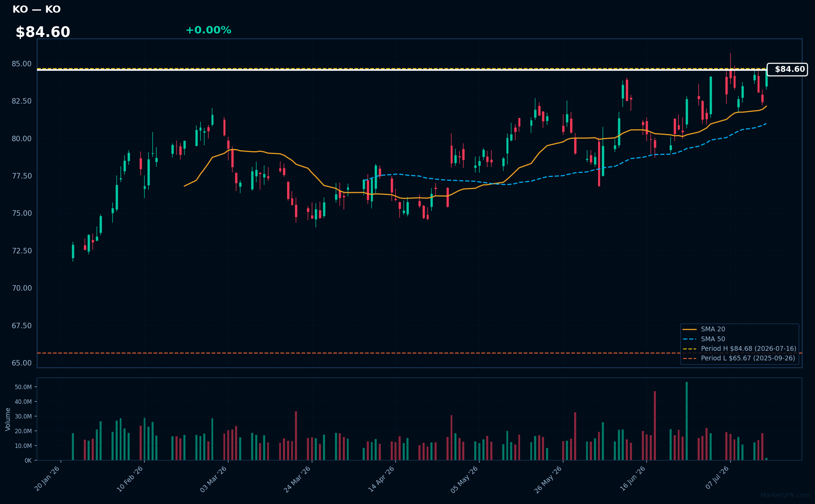Viewport: 815px width, 504px height.
Task: Click the tall red volume bar near 16 Jun
Action: tap(655, 426)
